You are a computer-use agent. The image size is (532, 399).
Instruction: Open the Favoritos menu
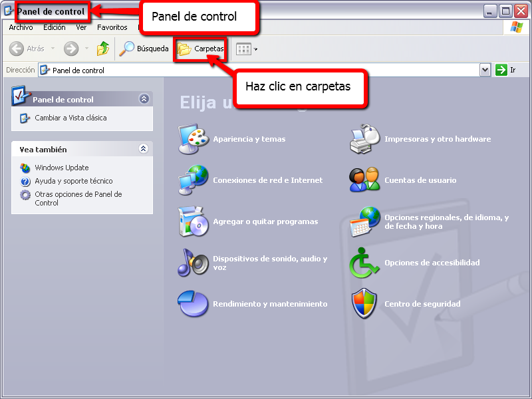[112, 27]
